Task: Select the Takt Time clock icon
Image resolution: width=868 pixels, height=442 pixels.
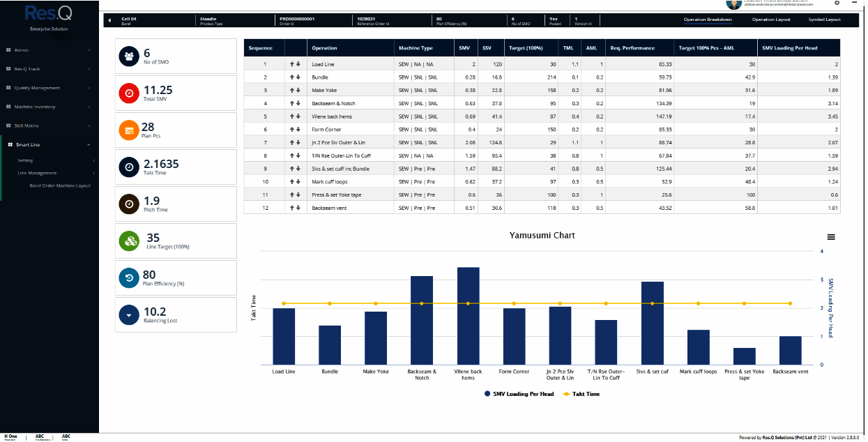Action: tap(128, 167)
